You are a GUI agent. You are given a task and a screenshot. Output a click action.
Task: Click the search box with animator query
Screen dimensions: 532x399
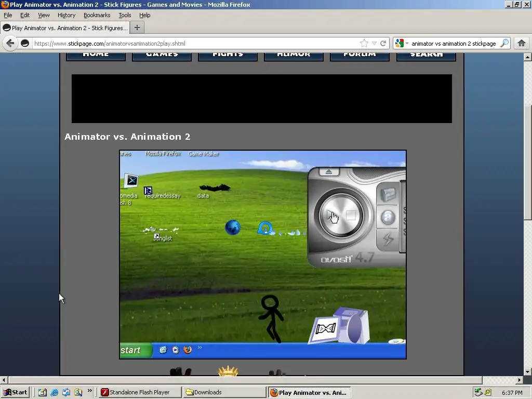click(x=453, y=44)
